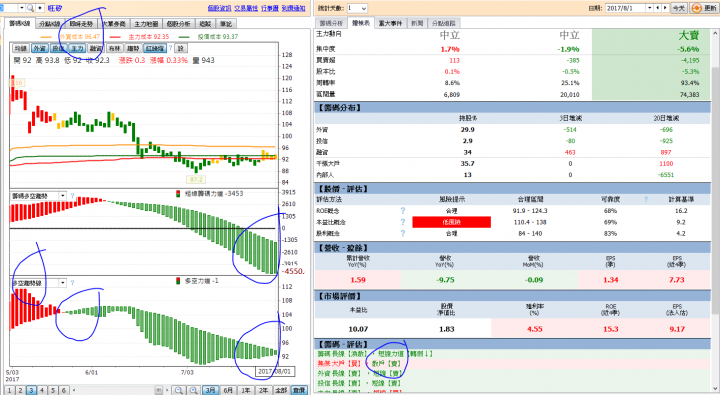Click the small dot button beside search
Screen dimensions: 720x395
[x=40, y=8]
